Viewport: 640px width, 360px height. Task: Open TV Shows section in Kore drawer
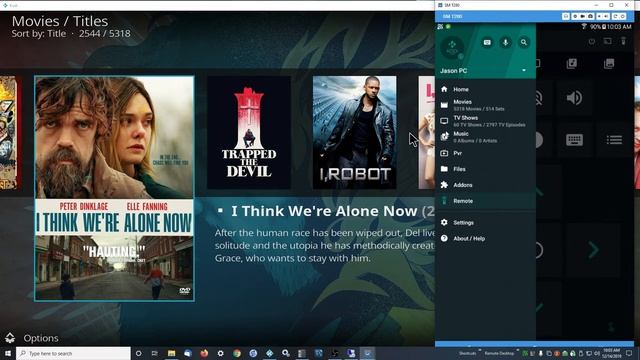tap(485, 121)
